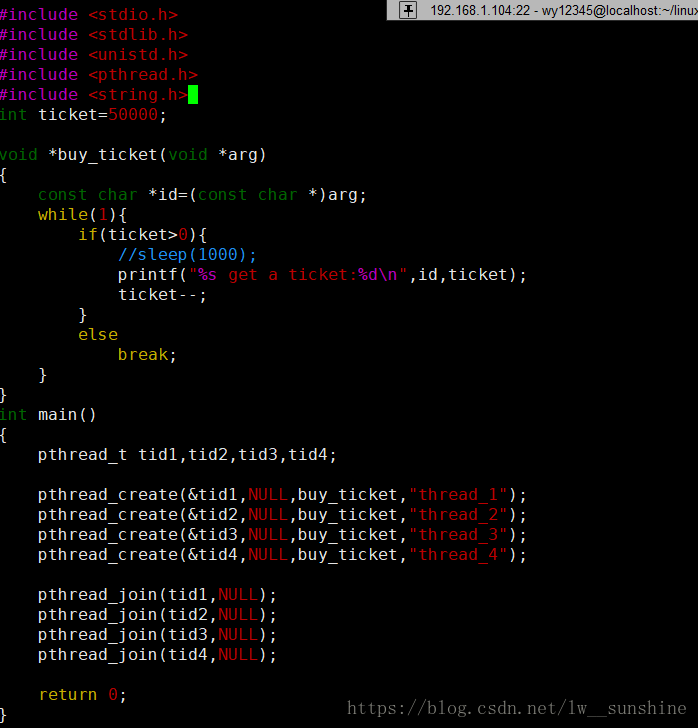Image resolution: width=698 pixels, height=728 pixels.
Task: Click the line '#include <unistd.h>'
Action: click(94, 55)
